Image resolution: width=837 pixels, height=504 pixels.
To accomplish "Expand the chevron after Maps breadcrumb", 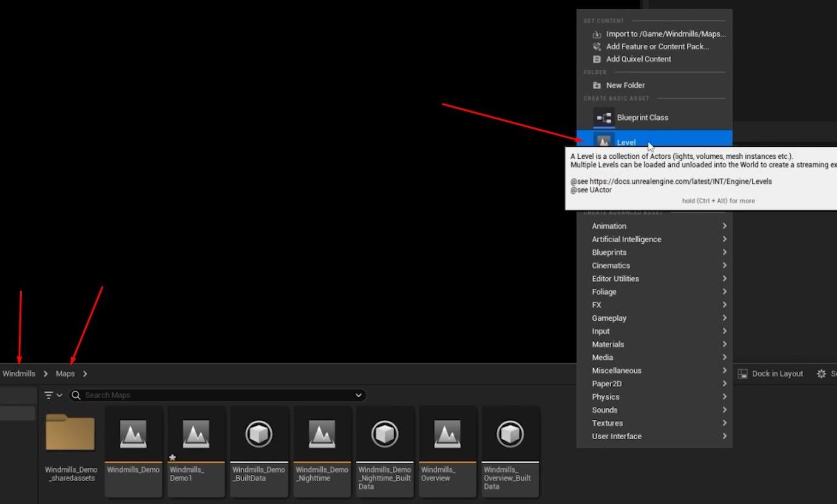I will point(85,374).
